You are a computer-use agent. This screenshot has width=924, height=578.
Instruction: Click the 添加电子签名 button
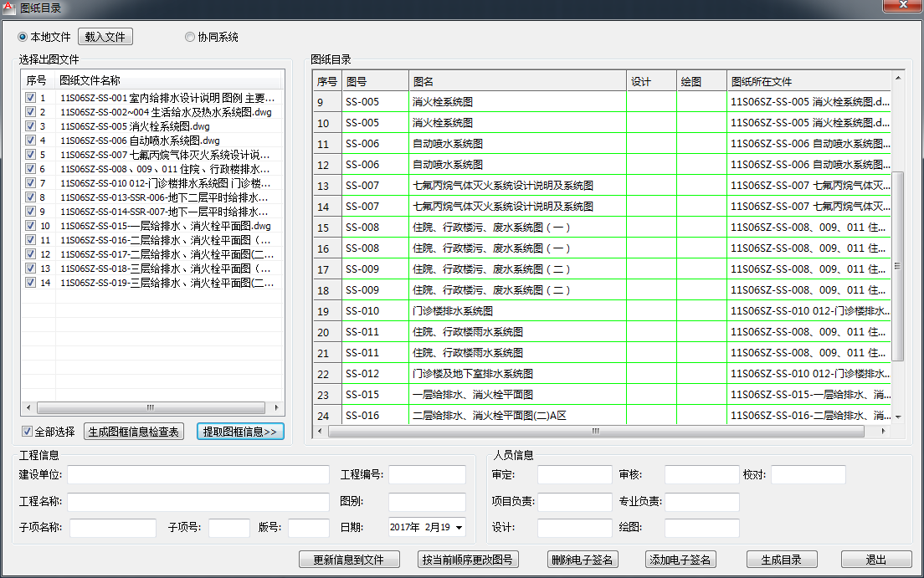tap(681, 560)
